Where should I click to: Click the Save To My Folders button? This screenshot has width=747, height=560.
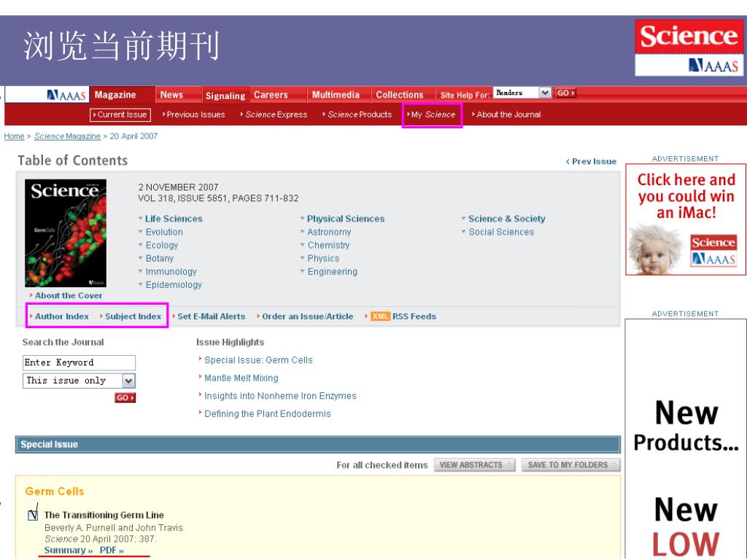coord(570,464)
